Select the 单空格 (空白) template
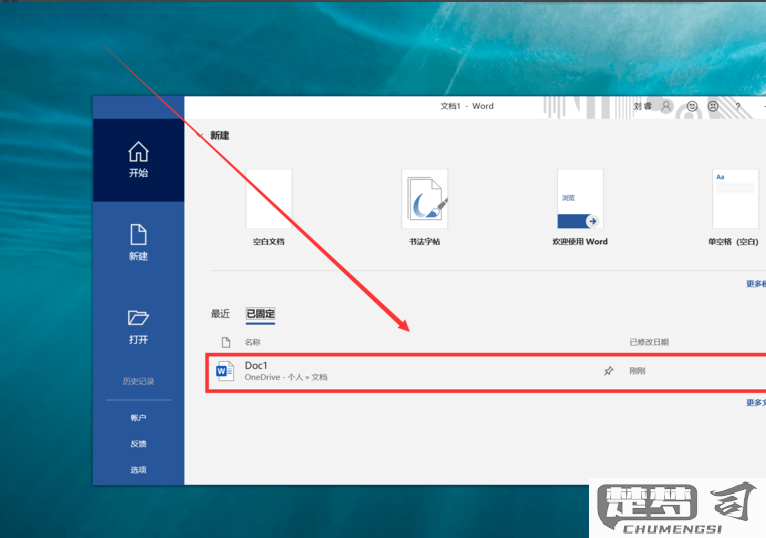This screenshot has height=538, width=766. [x=735, y=208]
